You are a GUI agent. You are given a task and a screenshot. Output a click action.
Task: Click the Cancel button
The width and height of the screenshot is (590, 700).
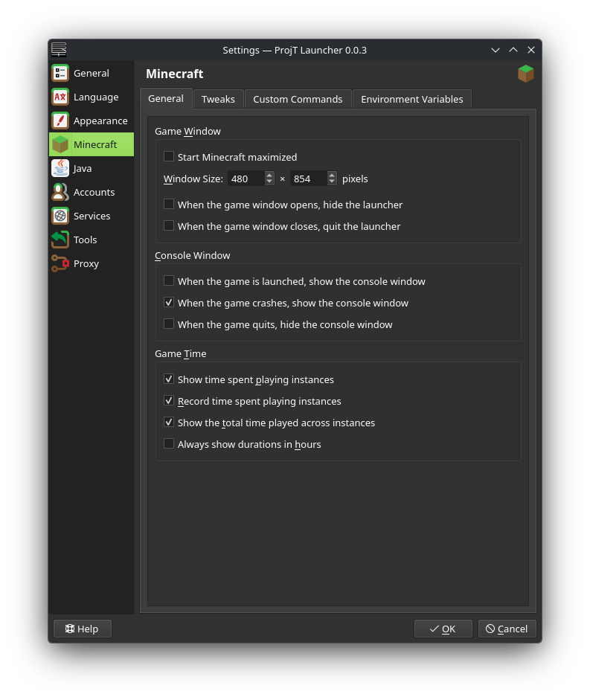507,629
